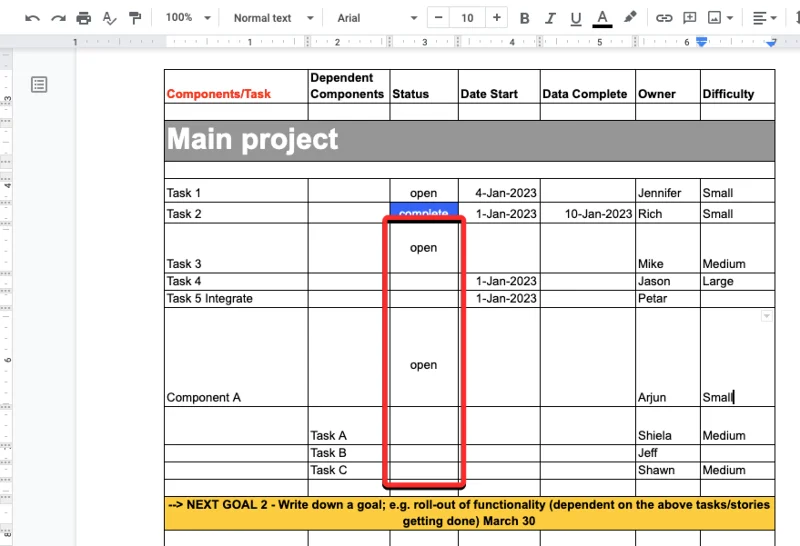Open the document outline icon in the sidebar
This screenshot has width=800, height=546.
[39, 85]
